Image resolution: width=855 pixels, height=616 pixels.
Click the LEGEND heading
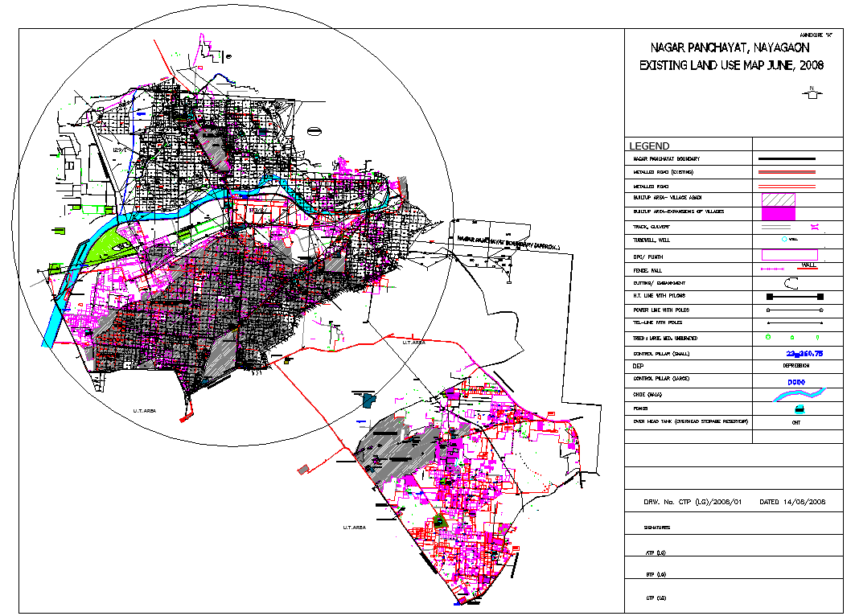pyautogui.click(x=648, y=146)
